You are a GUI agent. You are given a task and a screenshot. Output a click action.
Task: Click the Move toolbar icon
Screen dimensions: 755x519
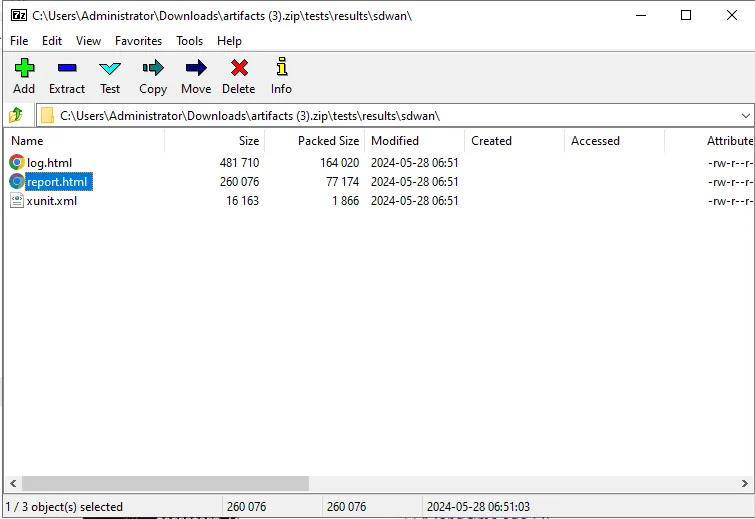pos(196,69)
